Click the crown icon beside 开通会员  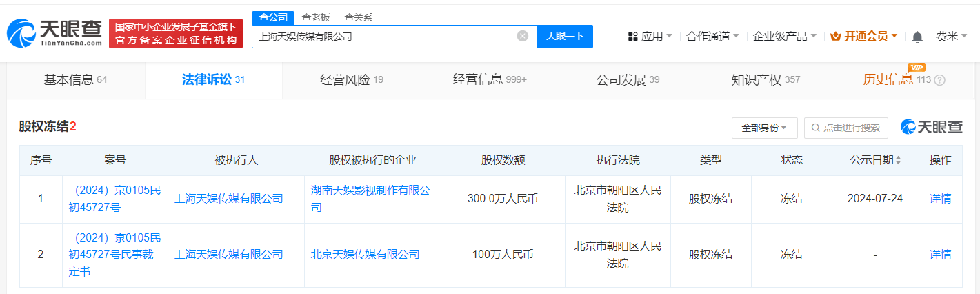pyautogui.click(x=835, y=37)
